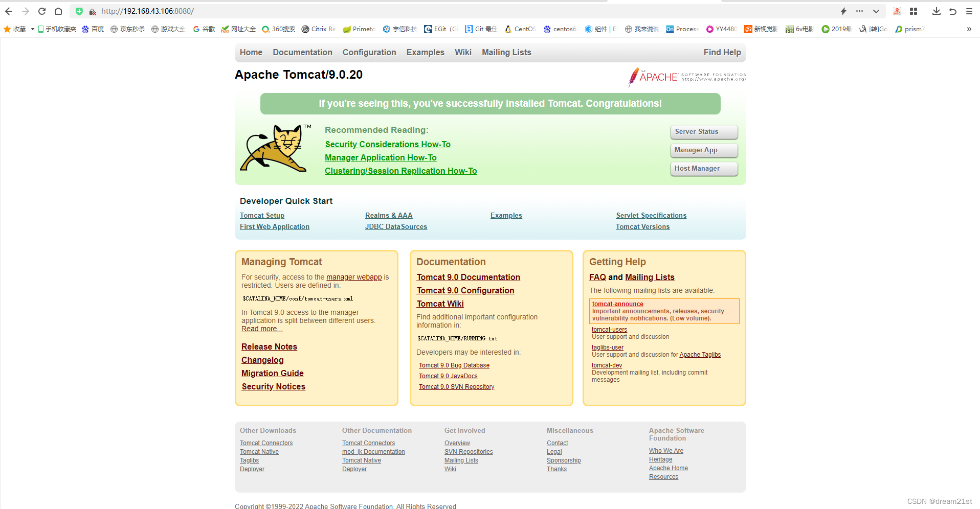Open the Wiki navigation item

click(x=463, y=52)
